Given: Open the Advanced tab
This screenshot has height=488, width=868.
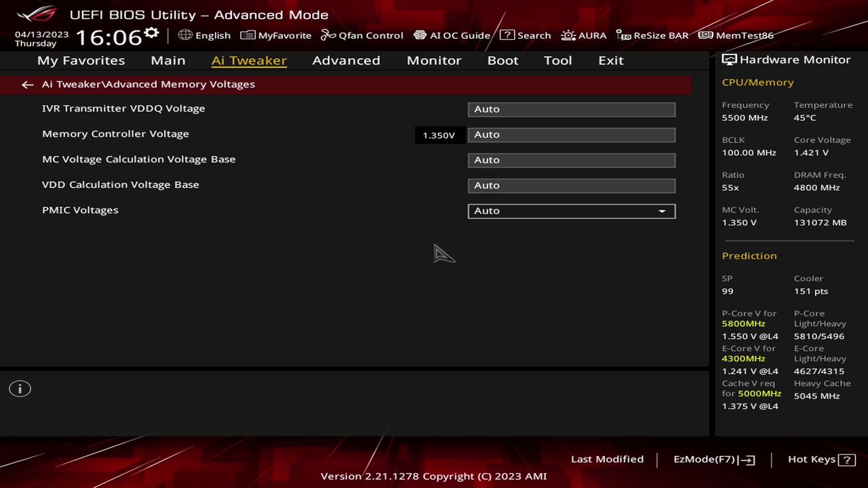Looking at the screenshot, I should pos(346,60).
